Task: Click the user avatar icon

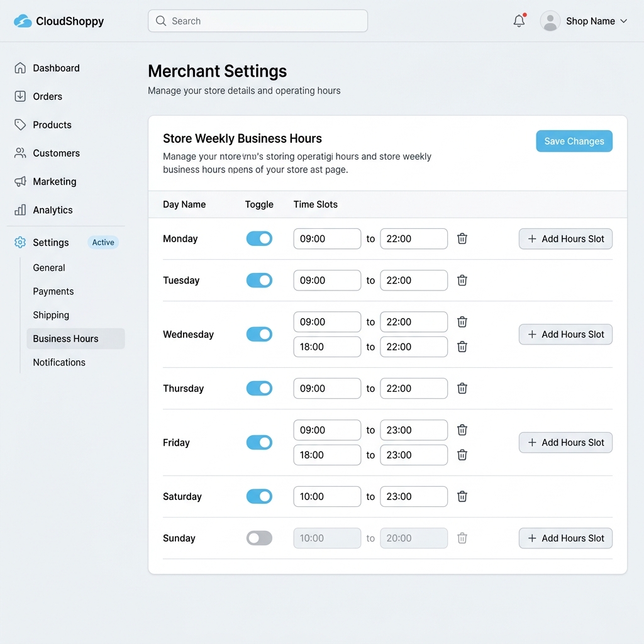Action: pos(550,21)
